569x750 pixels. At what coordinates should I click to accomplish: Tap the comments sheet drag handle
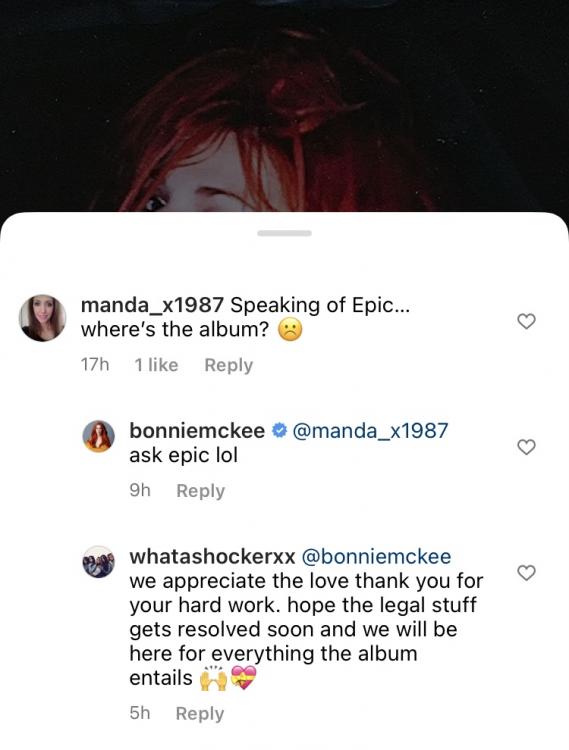[284, 233]
